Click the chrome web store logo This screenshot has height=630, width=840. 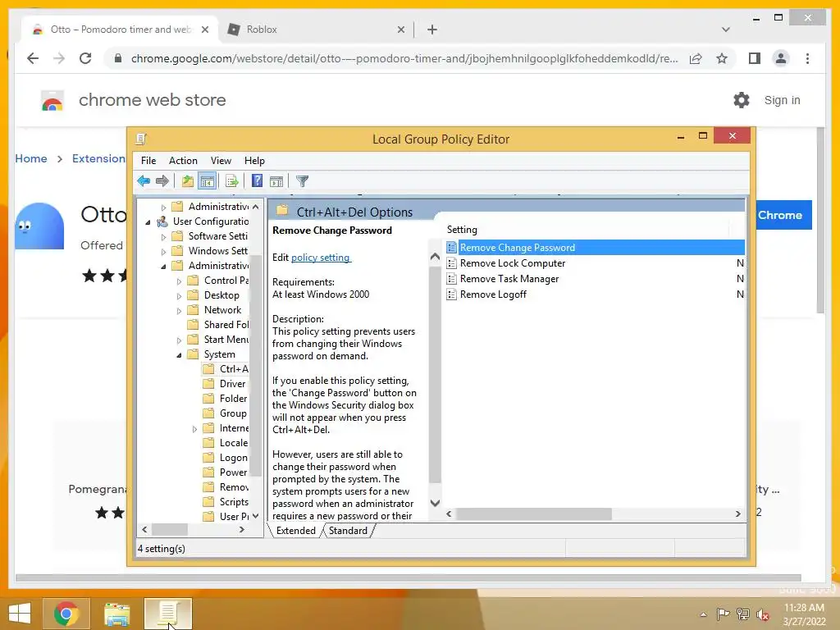pos(52,101)
